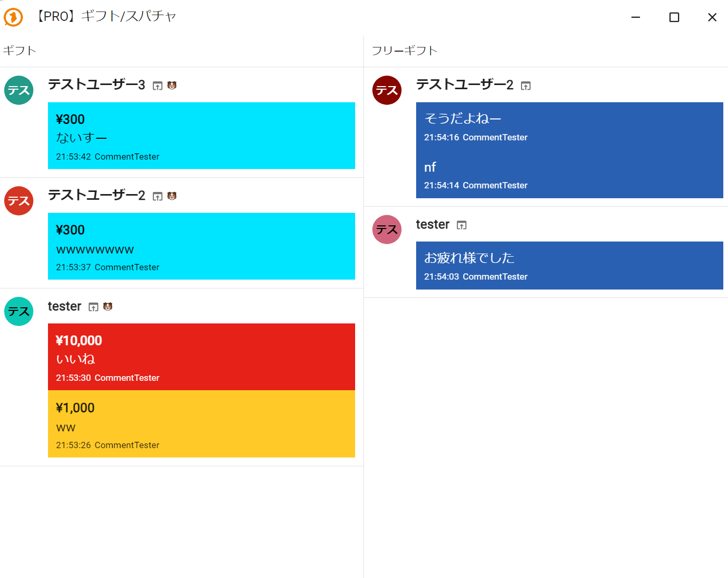
Task: Click the blue お疲れ様でした message
Action: click(x=569, y=266)
